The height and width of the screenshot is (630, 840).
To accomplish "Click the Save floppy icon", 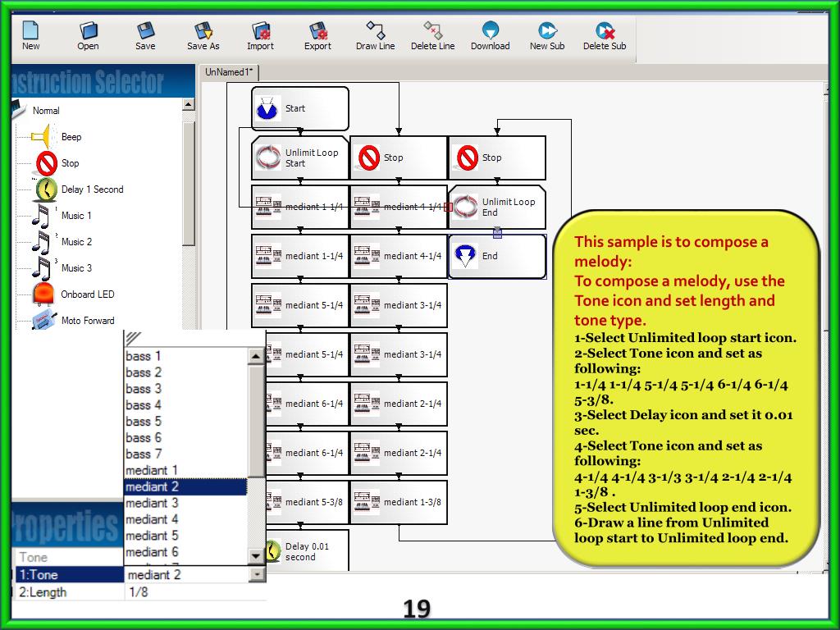I will (x=145, y=35).
